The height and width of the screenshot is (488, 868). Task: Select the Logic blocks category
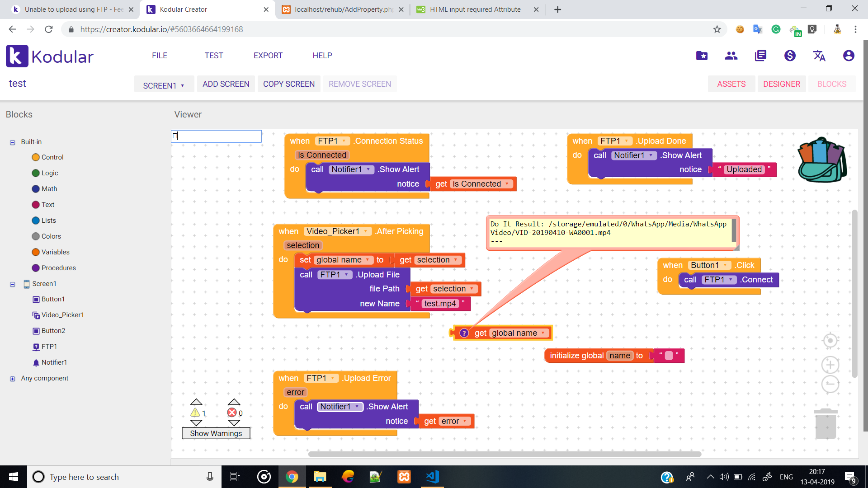[x=45, y=173]
